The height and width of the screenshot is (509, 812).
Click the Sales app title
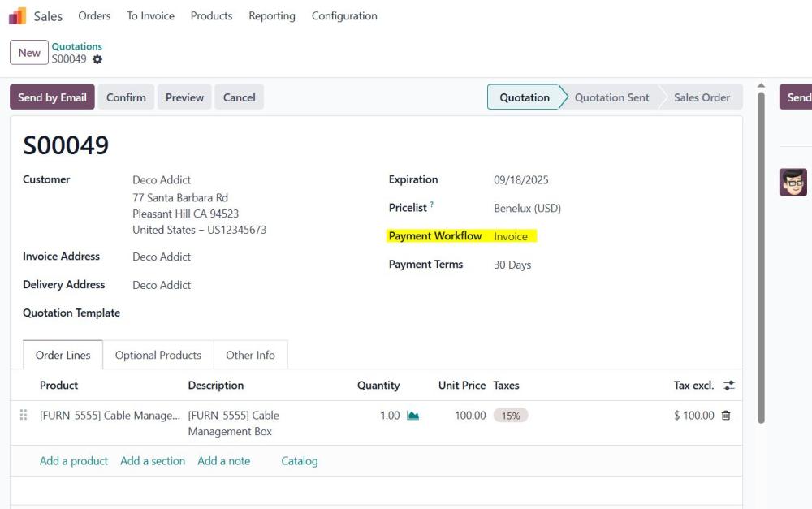tap(48, 16)
